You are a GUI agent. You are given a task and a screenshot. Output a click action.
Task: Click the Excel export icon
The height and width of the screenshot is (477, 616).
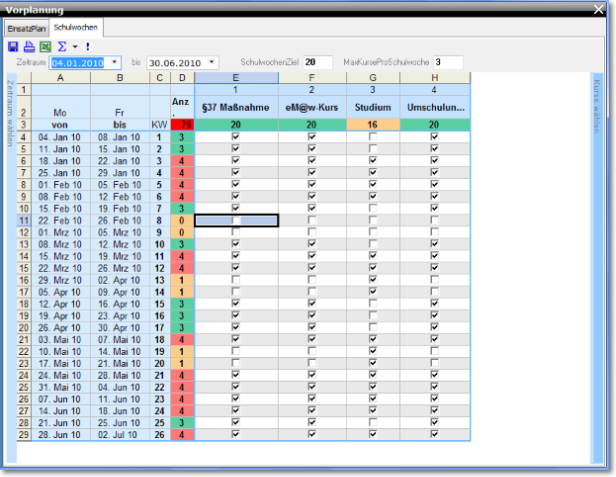pyautogui.click(x=44, y=46)
